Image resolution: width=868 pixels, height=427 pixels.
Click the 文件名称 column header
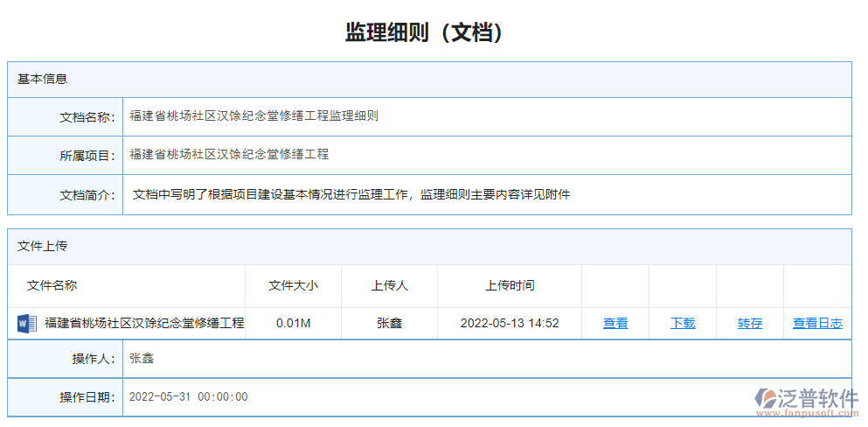click(52, 285)
